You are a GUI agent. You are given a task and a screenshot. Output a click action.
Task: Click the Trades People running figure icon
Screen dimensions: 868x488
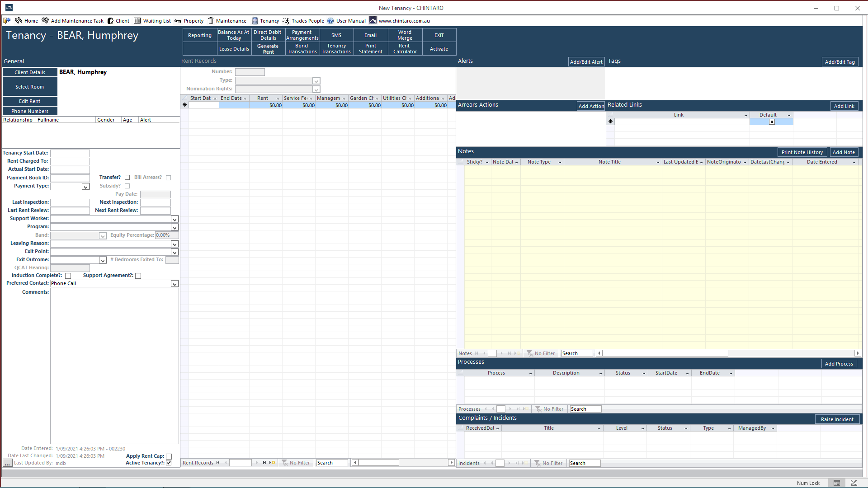tap(286, 21)
